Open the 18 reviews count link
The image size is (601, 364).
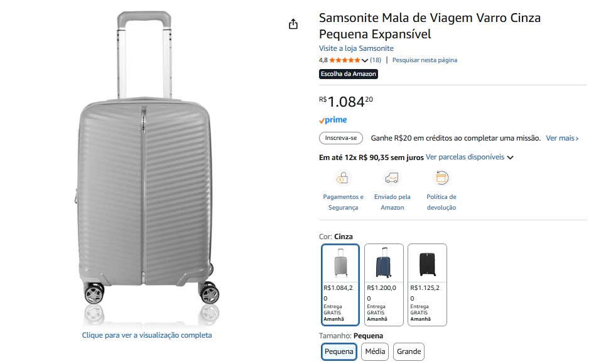click(376, 60)
